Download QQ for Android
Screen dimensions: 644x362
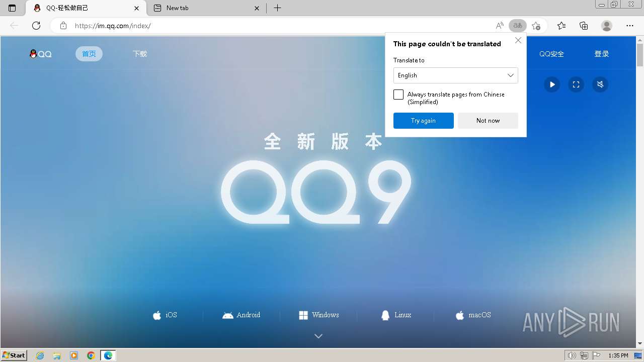tap(242, 315)
